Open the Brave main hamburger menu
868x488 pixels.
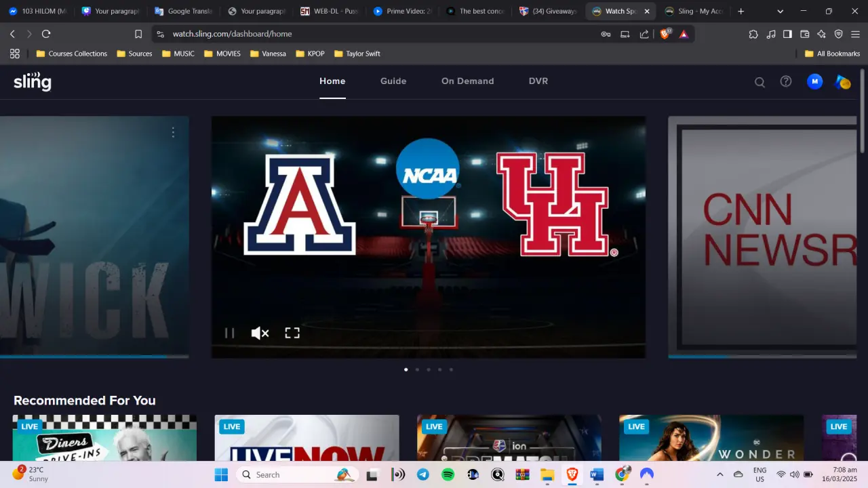pos(855,34)
